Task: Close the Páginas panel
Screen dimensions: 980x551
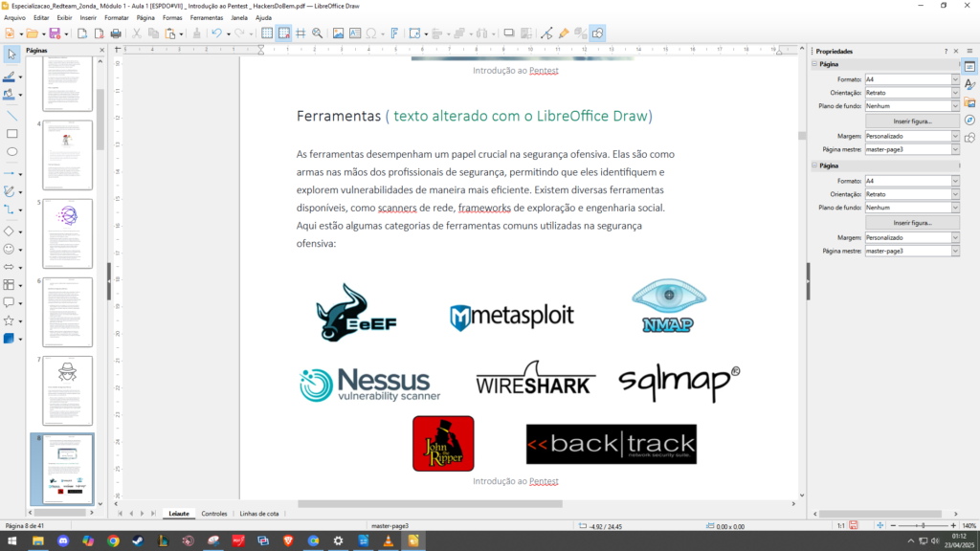Action: point(103,51)
